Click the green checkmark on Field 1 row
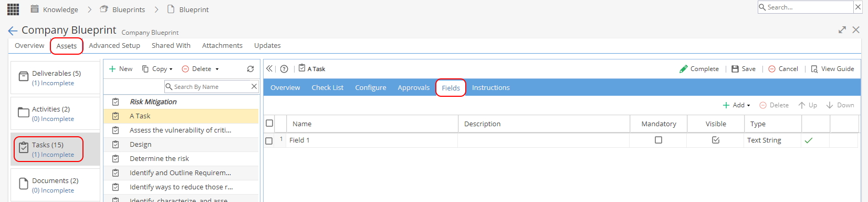868x202 pixels. tap(809, 140)
